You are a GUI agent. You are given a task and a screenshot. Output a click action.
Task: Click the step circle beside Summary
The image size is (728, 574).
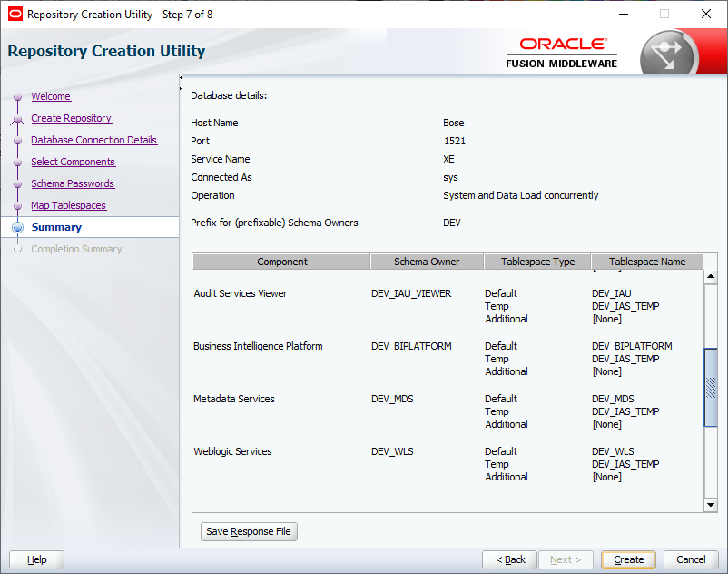[x=18, y=227]
